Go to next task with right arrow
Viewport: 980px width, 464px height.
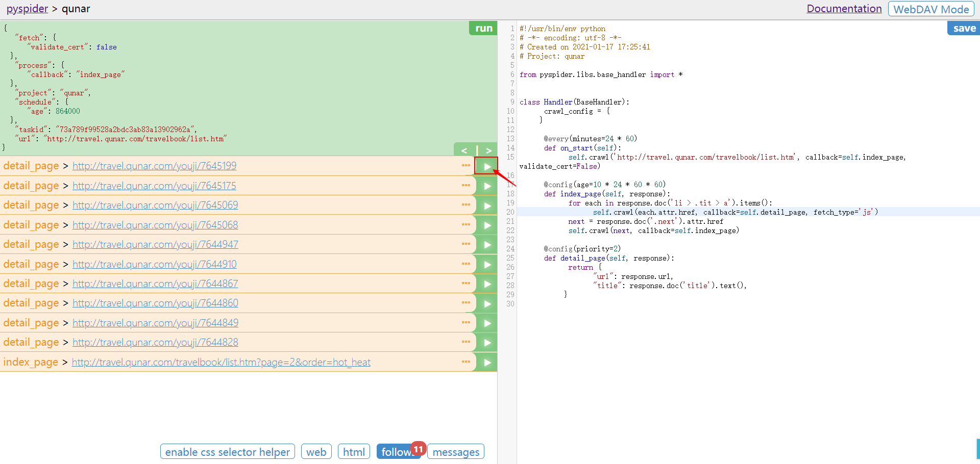(488, 150)
